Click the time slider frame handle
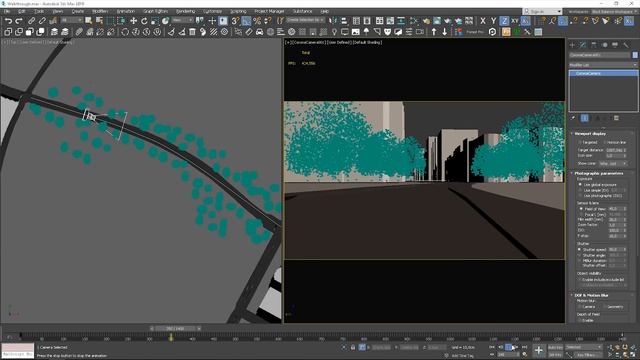This screenshot has height=360, width=640. pyautogui.click(x=175, y=329)
